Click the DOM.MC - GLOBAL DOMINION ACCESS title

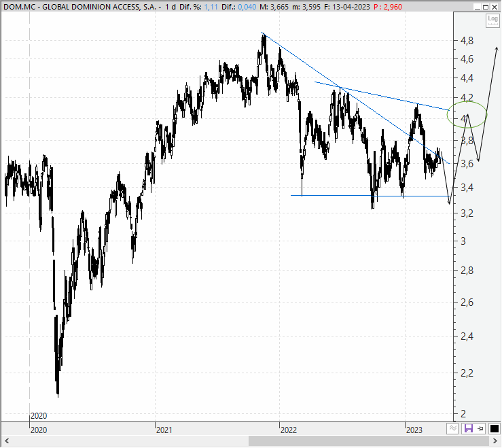coord(79,7)
